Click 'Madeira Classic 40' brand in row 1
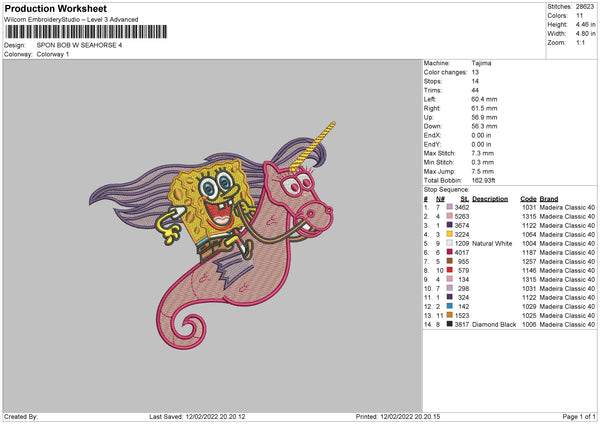 (x=567, y=207)
